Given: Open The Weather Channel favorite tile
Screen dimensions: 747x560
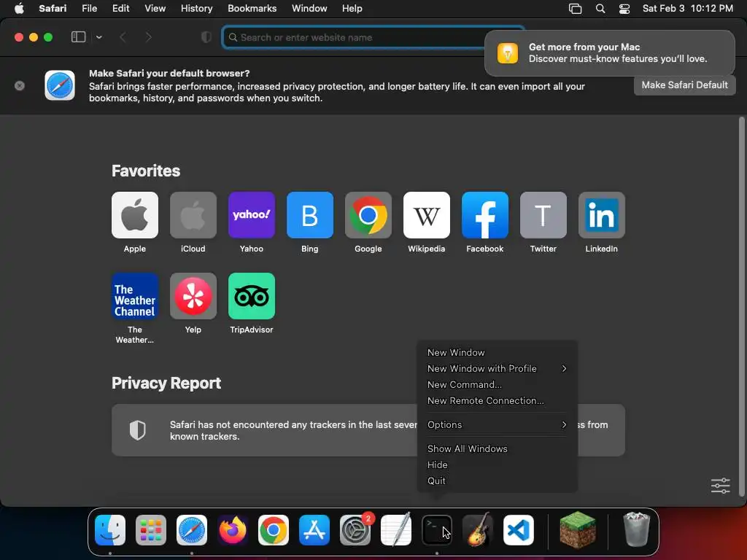Looking at the screenshot, I should click(x=135, y=296).
